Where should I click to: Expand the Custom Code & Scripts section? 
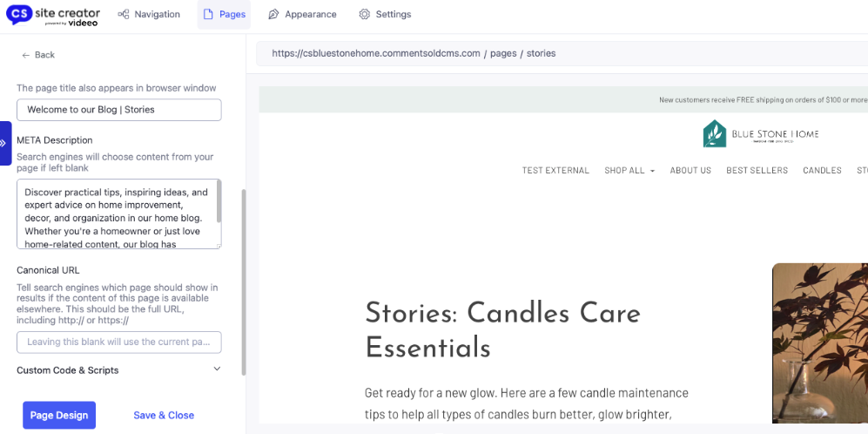[217, 370]
